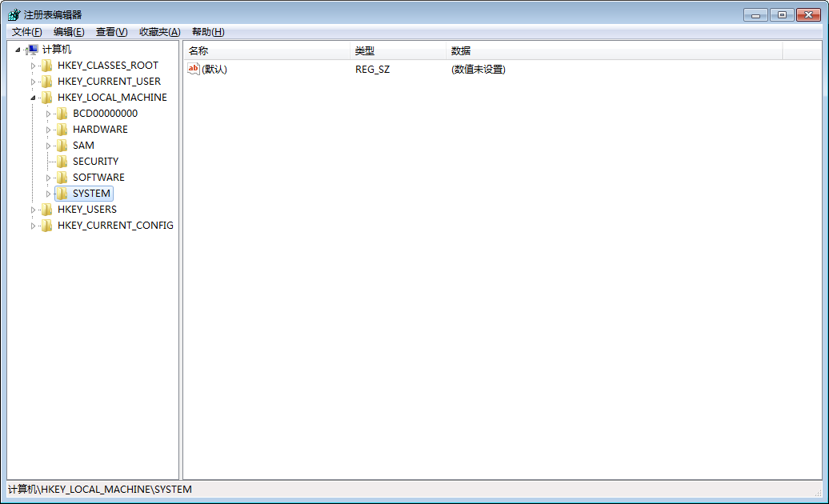The width and height of the screenshot is (829, 504).
Task: Select the HKEY_USERS label
Action: (87, 210)
